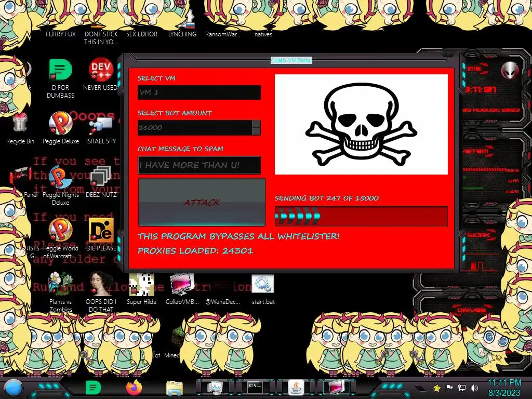This screenshot has height=399, width=532.
Task: Open the D FOR DUMBASS desktop icon
Action: tap(60, 79)
